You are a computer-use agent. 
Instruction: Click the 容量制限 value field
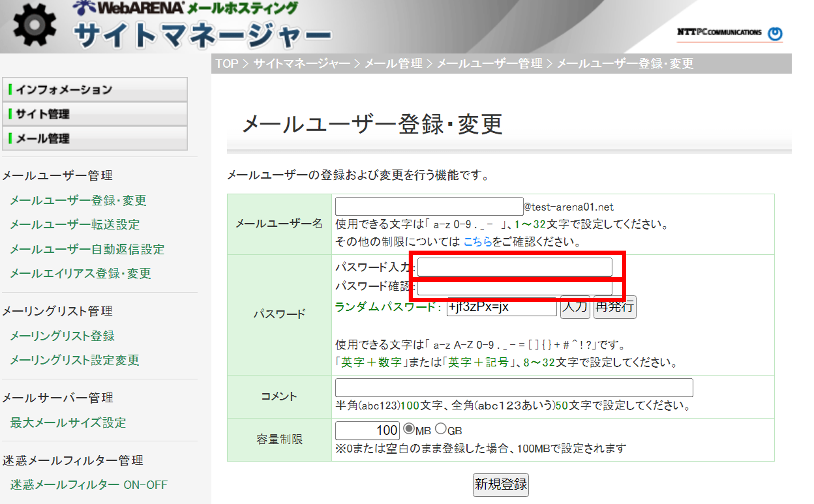(x=367, y=430)
